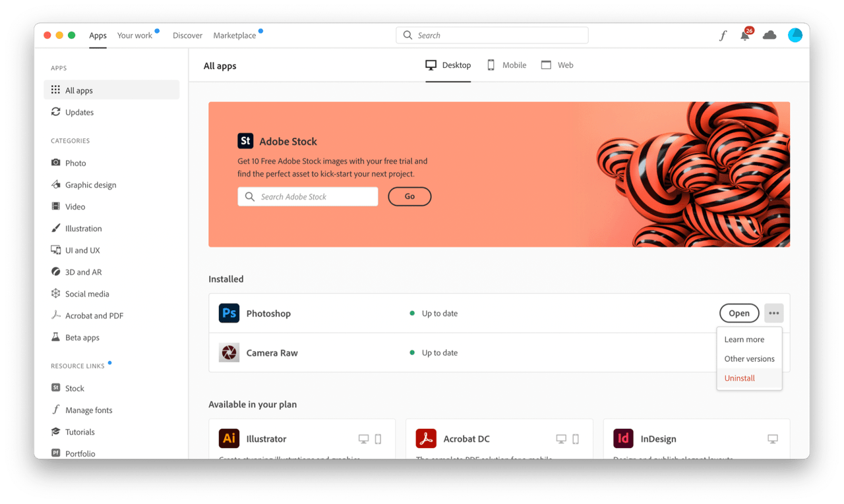This screenshot has height=504, width=844.
Task: Switch to the Apps tab
Action: pyautogui.click(x=98, y=36)
